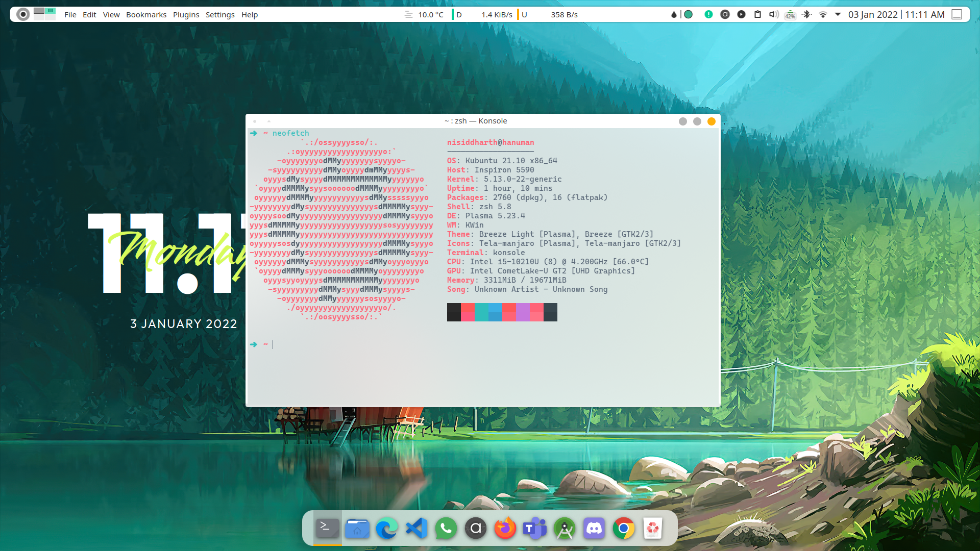Launch Microsoft Edge from the dock

387,528
